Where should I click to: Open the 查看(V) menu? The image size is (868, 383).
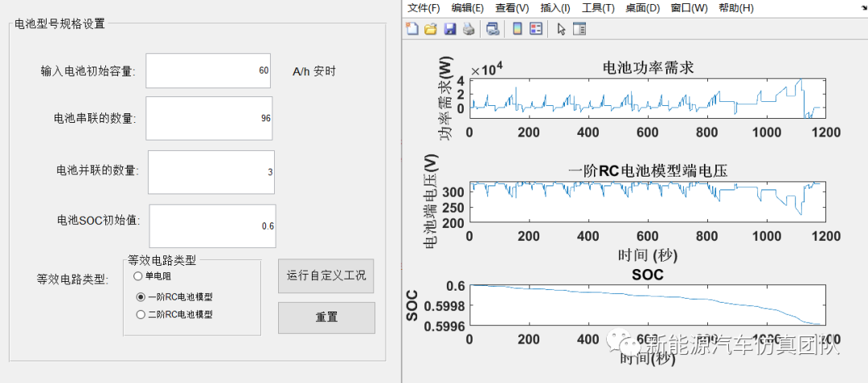point(512,8)
